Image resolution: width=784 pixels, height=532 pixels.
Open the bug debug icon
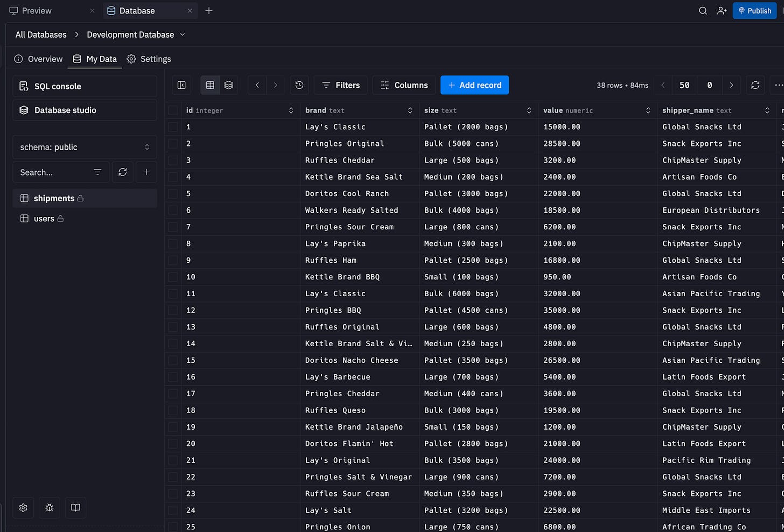tap(50, 508)
